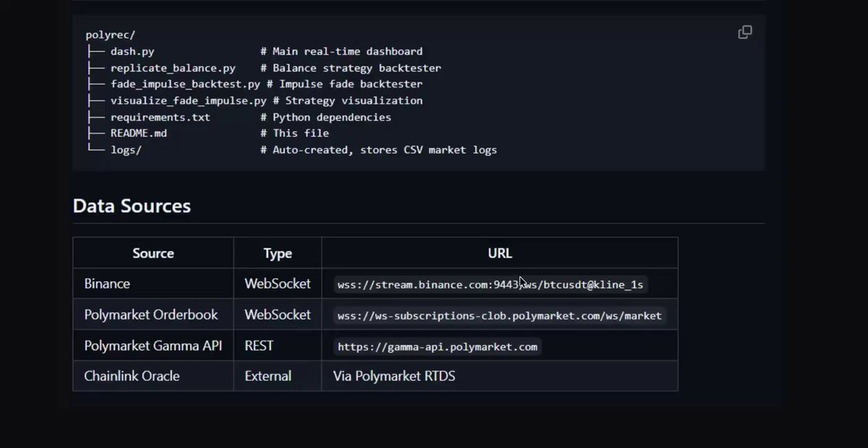Click the Source column header
Image resolution: width=868 pixels, height=448 pixels.
click(153, 253)
